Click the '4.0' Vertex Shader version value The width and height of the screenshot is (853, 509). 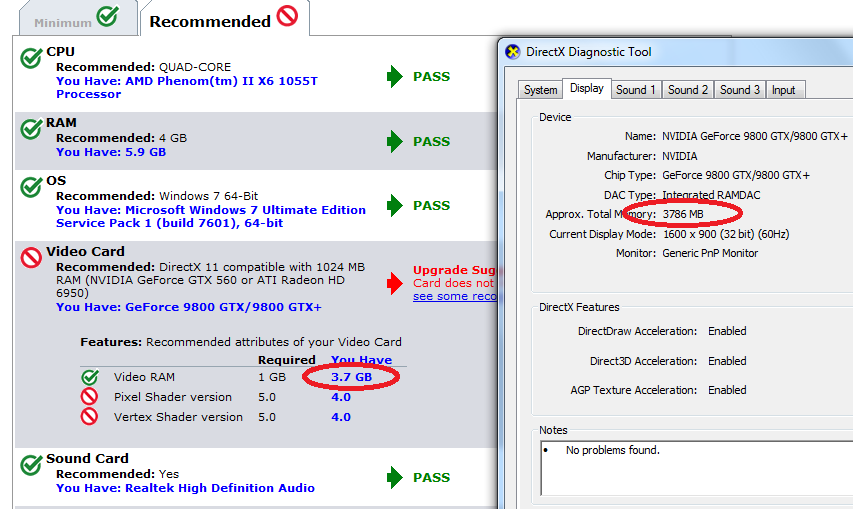click(x=341, y=417)
